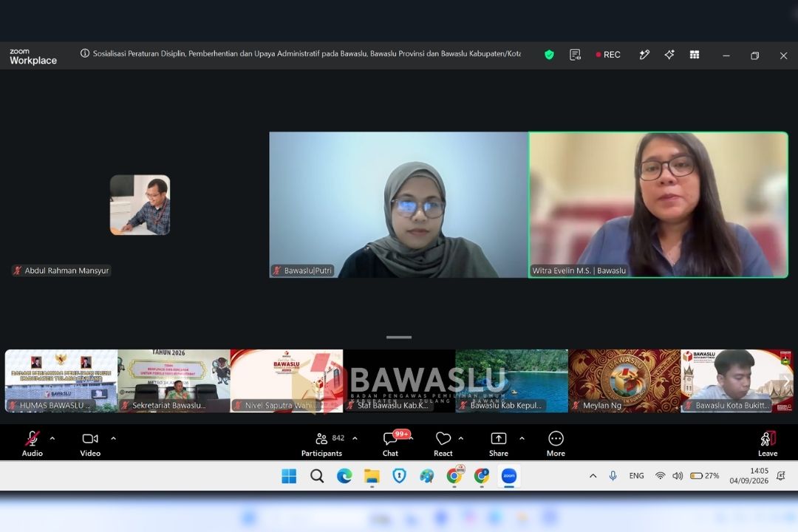The height and width of the screenshot is (532, 798).
Task: Show meeting info via the title info icon
Action: click(85, 53)
